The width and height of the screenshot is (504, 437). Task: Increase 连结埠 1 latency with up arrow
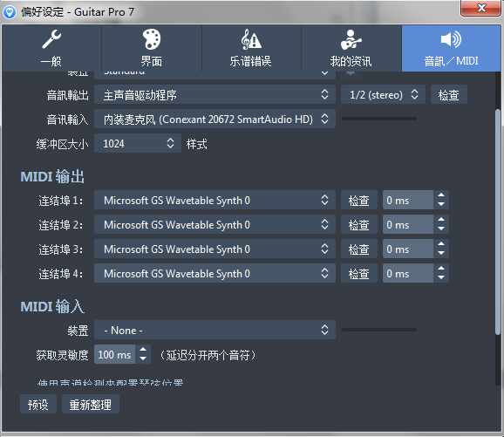[x=441, y=195]
